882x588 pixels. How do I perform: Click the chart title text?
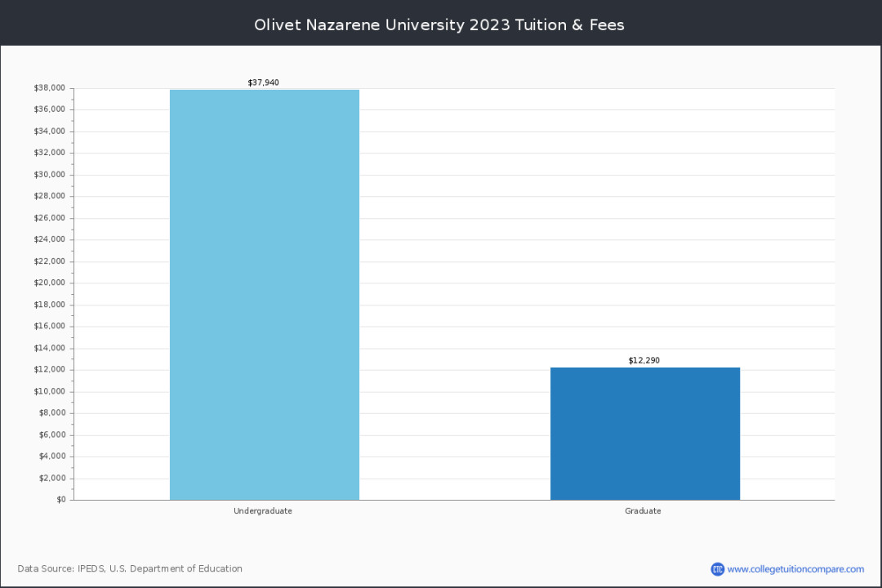click(439, 24)
